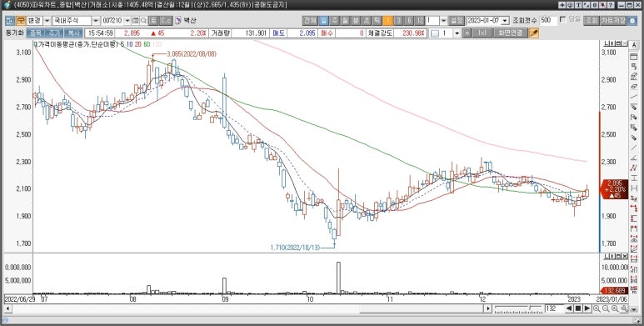Click the stop square control icon
This screenshot has width=644, height=326.
coord(578,308)
